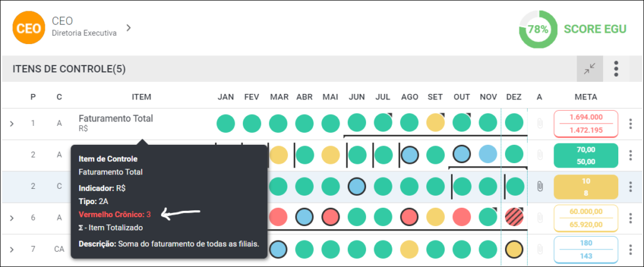Click the green 70,00 / 50,00 meta box
Image resolution: width=644 pixels, height=267 pixels.
click(586, 156)
